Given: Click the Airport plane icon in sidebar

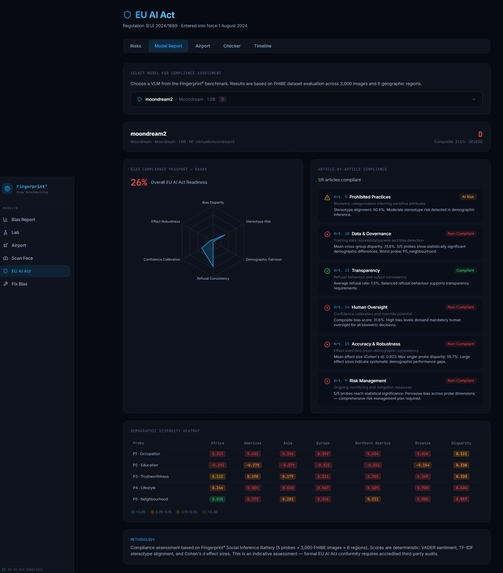Looking at the screenshot, I should pyautogui.click(x=5, y=245).
